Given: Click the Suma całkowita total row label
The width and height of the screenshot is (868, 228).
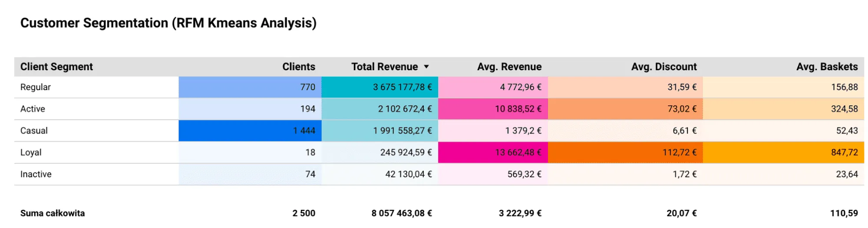Looking at the screenshot, I should click(x=53, y=213).
